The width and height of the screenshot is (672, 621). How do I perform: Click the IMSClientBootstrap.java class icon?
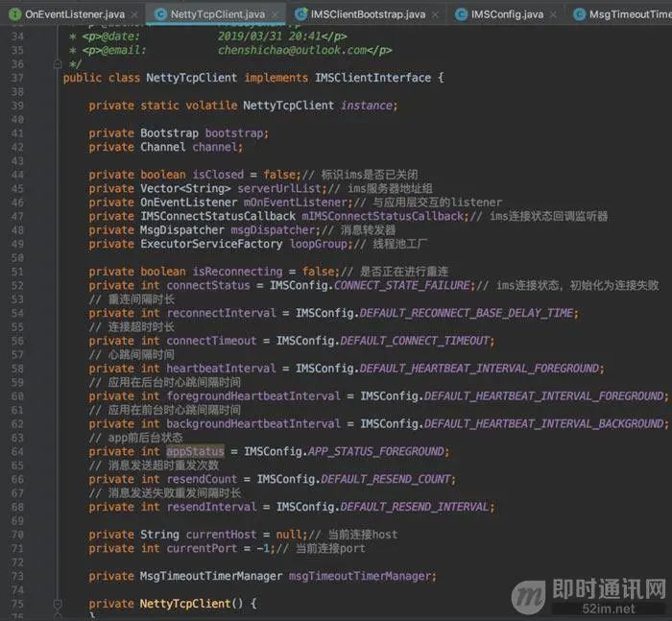click(x=300, y=14)
